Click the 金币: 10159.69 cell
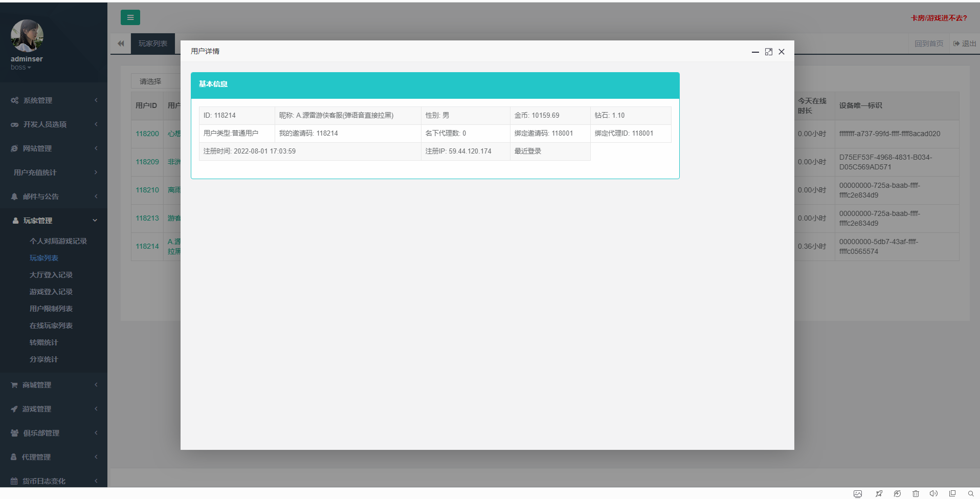 click(550, 116)
